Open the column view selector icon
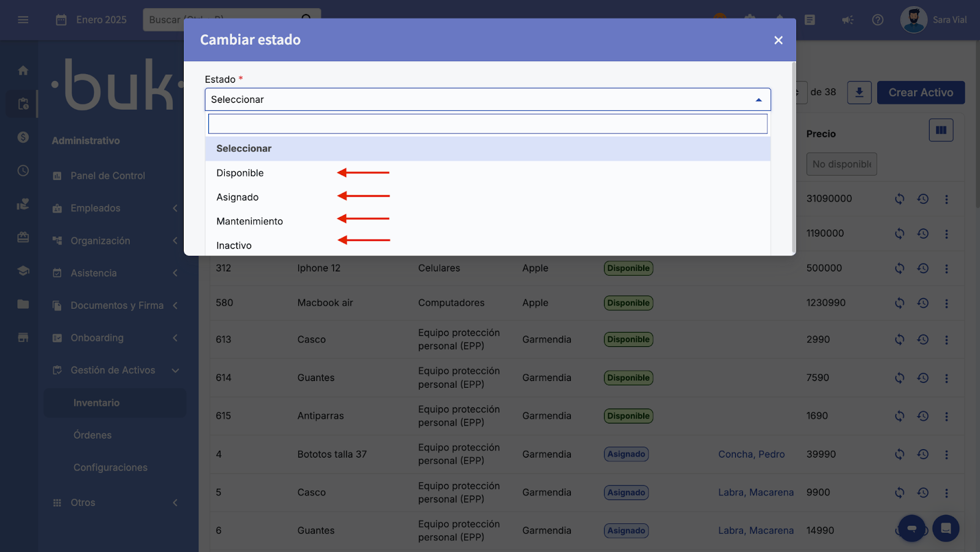Viewport: 980px width, 552px height. click(941, 130)
